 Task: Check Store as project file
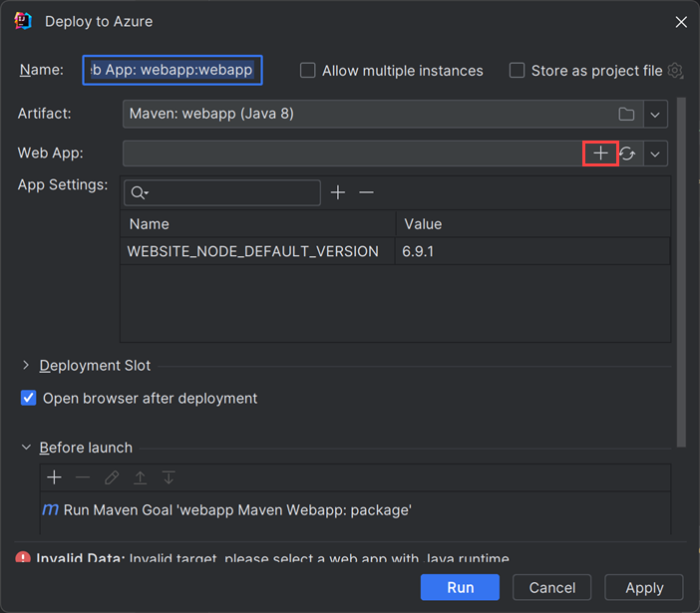click(x=517, y=71)
